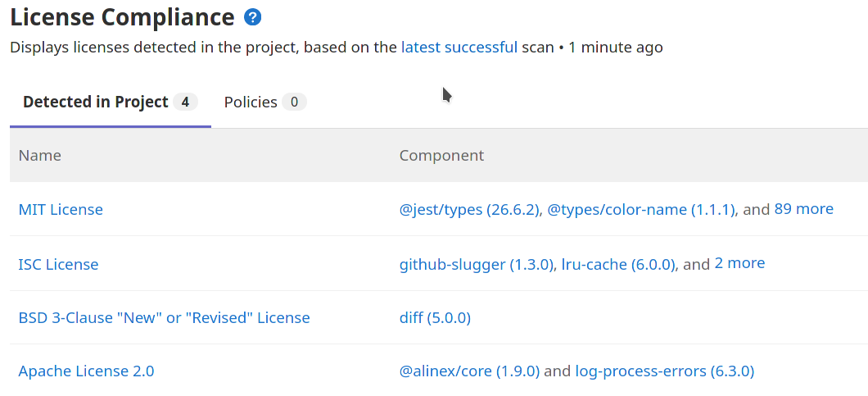
Task: Click the Detected in Project count badge
Action: 185,102
